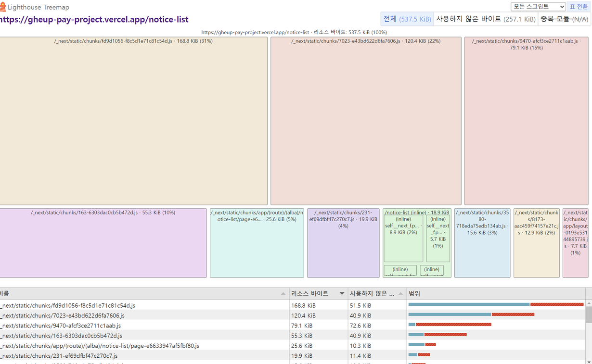Select the 중복 모듈 (N/A) view mode
Screen dimensions: 592x364
[x=564, y=19]
